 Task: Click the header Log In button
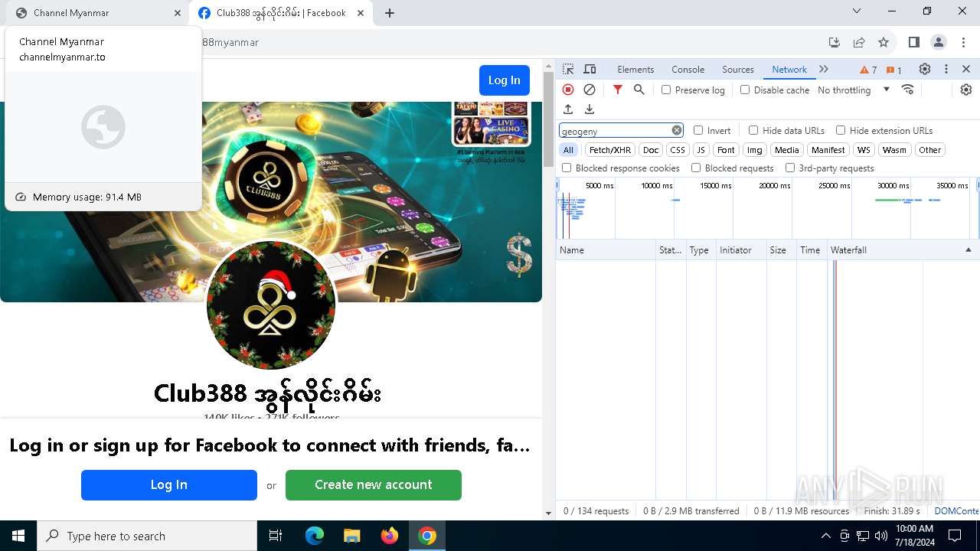point(505,80)
